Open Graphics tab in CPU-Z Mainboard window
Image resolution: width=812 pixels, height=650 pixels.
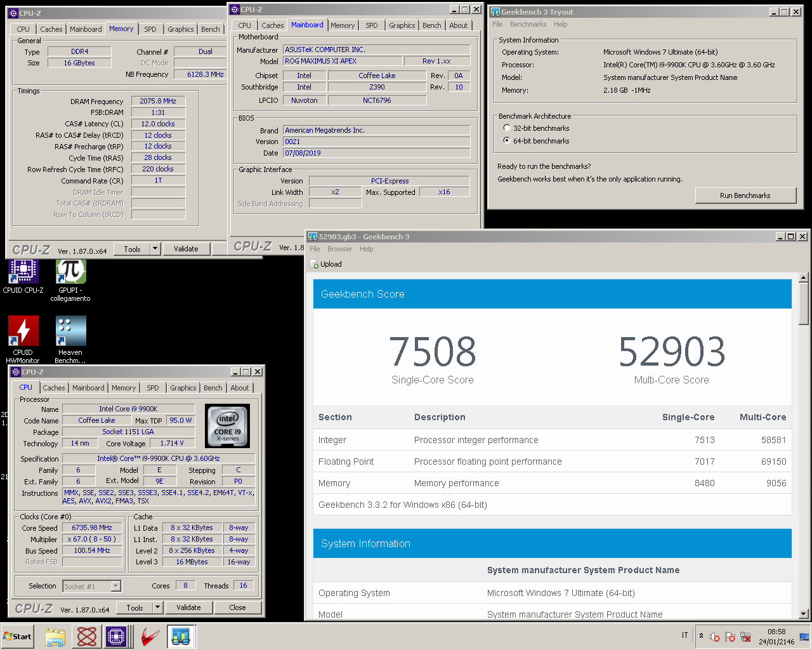tap(402, 25)
